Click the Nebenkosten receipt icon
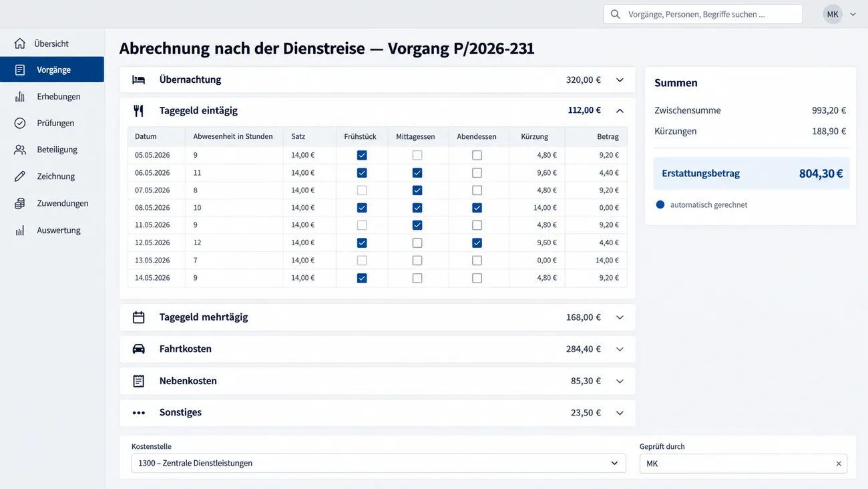The width and height of the screenshot is (868, 489). tap(138, 381)
